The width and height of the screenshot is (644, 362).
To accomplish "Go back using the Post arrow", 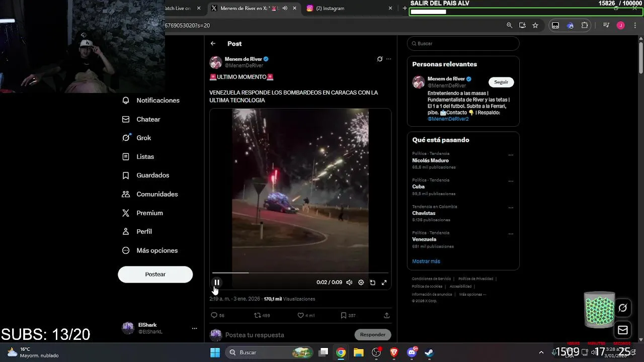I will pyautogui.click(x=213, y=44).
